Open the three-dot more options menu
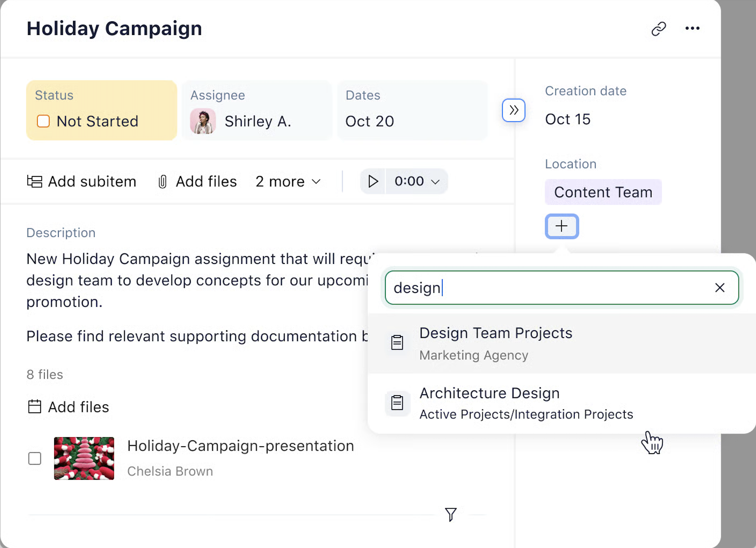 point(692,28)
